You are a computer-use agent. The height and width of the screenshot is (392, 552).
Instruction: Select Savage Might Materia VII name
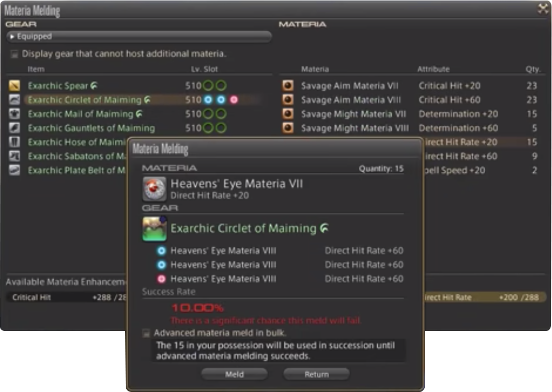click(353, 114)
